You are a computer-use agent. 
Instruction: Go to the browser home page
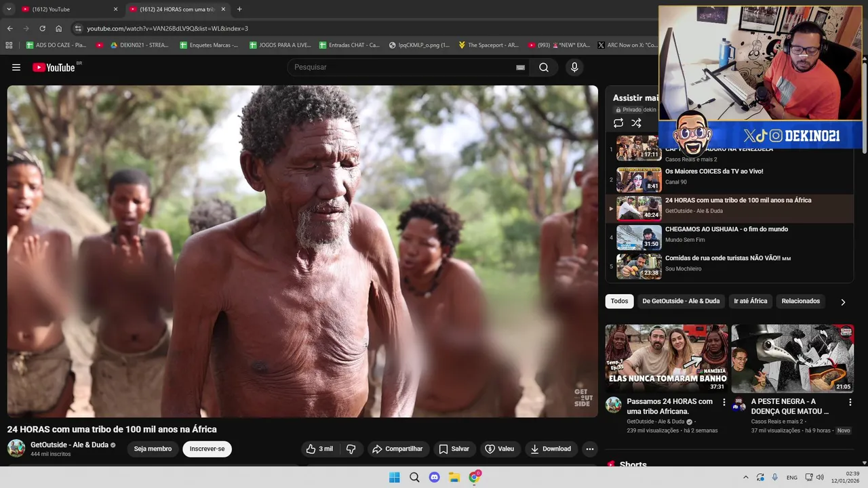tap(58, 28)
